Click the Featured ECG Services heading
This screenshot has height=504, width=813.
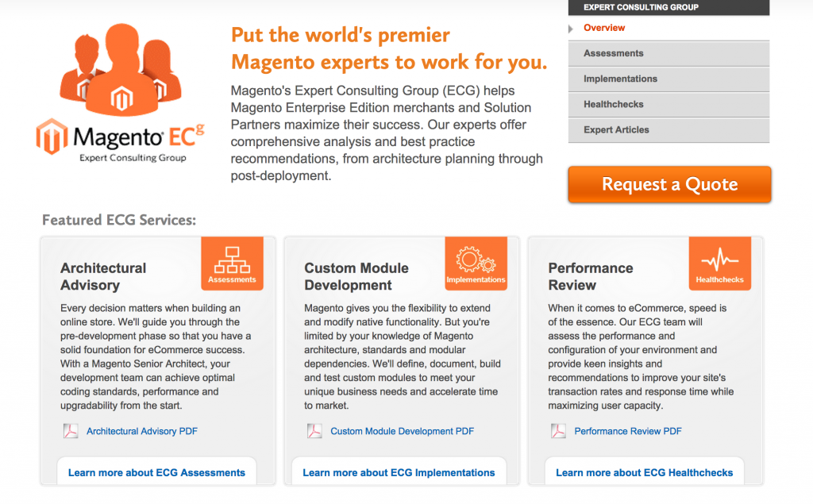(119, 220)
